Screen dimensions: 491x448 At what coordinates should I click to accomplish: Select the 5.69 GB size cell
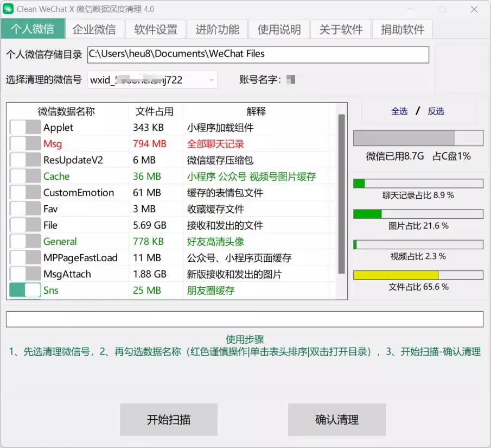(x=150, y=225)
